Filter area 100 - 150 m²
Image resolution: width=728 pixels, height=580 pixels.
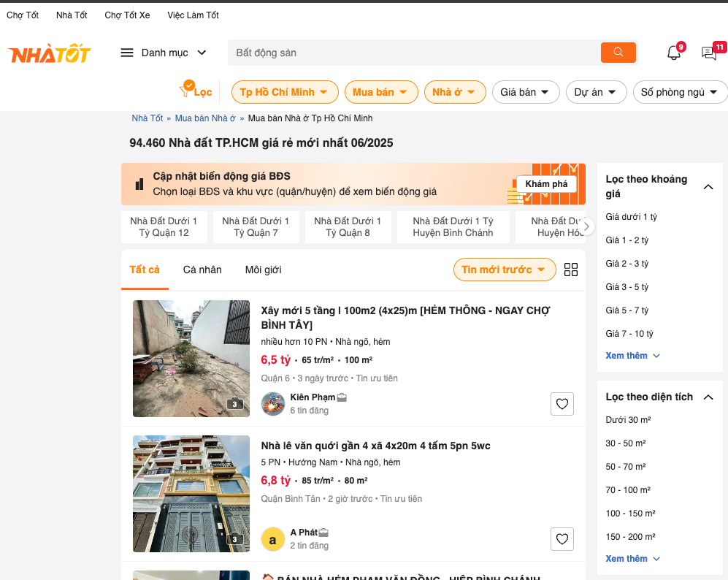(x=630, y=513)
